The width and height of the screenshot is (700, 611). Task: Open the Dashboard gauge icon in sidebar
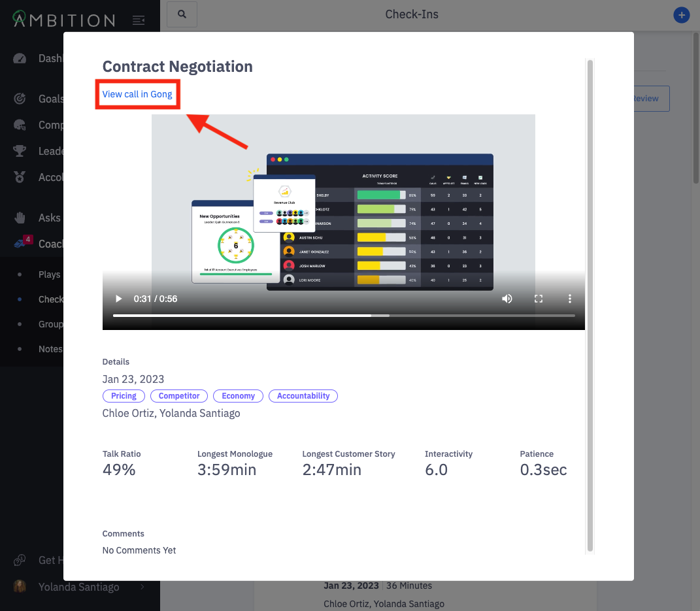pyautogui.click(x=20, y=58)
